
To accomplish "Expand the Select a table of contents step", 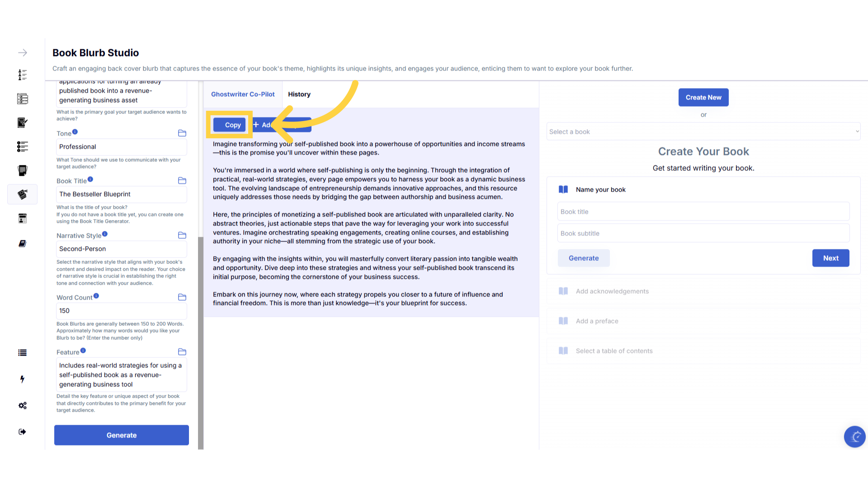I will tap(614, 351).
